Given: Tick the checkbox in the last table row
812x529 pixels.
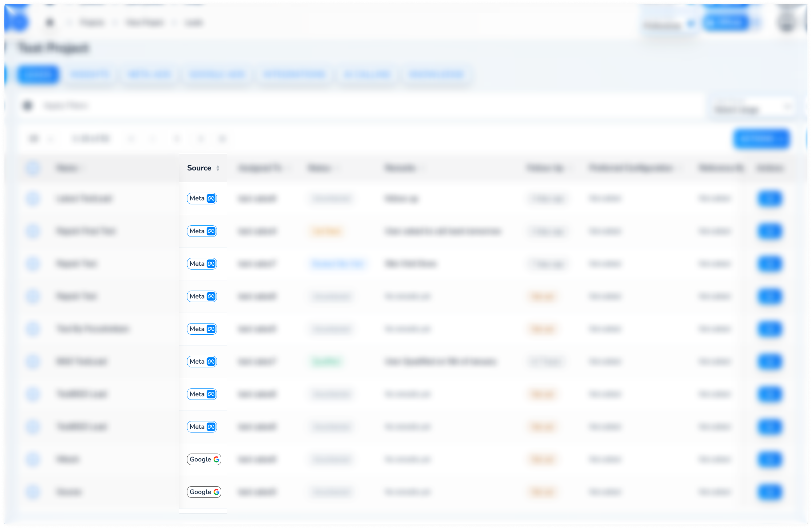Looking at the screenshot, I should tap(33, 492).
